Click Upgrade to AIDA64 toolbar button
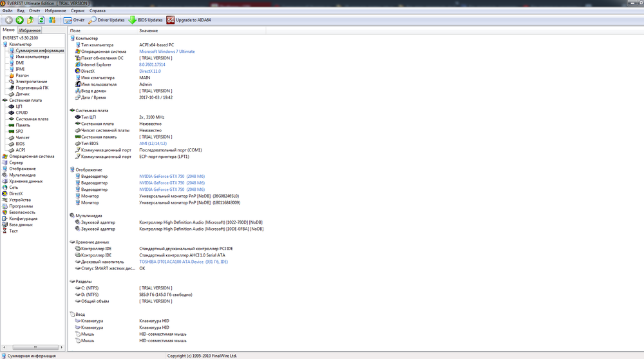644x359 pixels. [x=189, y=20]
